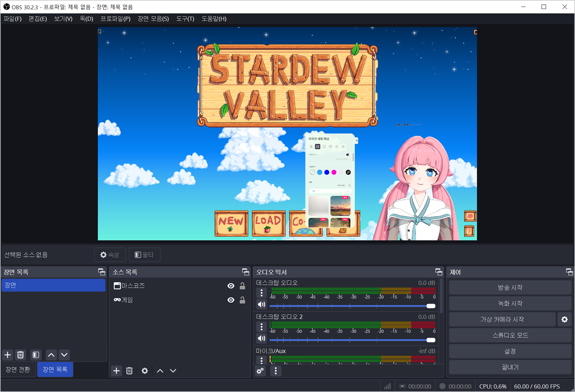Click the audio mixer vertical scrollbar
Screen dimensions: 575x392
[441, 296]
